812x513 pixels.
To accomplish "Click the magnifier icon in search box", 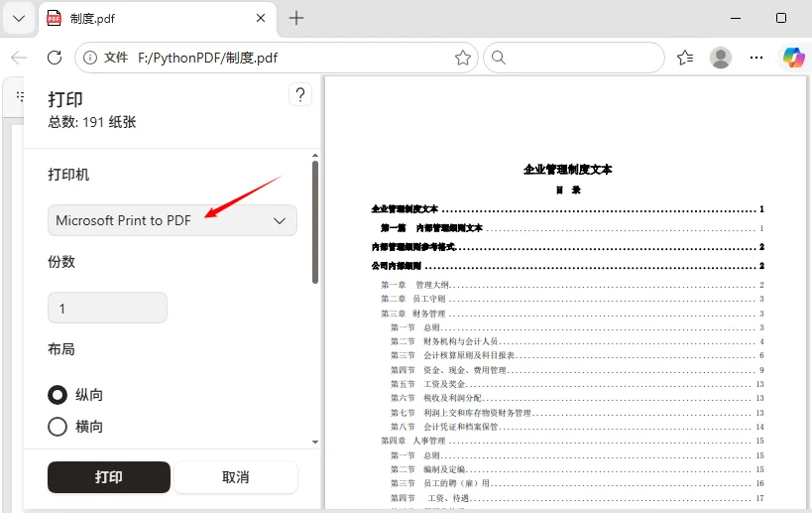I will pos(499,58).
